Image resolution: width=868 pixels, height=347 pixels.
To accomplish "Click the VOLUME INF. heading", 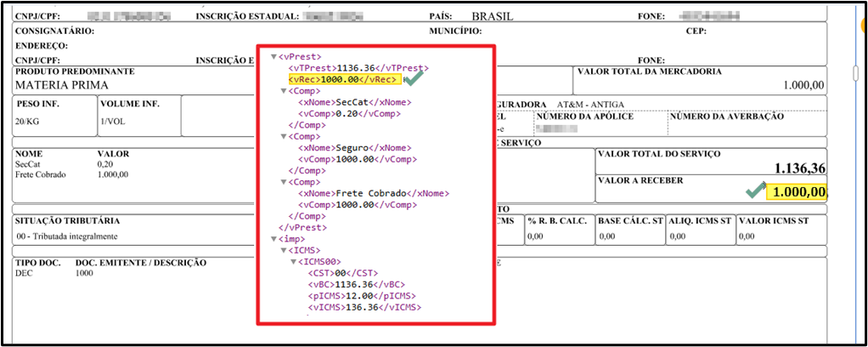I will [130, 104].
